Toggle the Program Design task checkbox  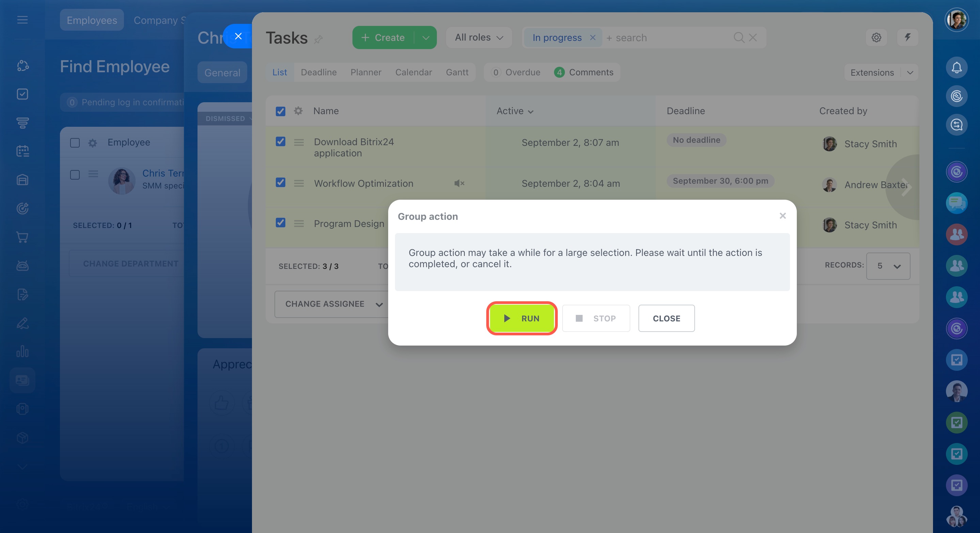pos(280,223)
